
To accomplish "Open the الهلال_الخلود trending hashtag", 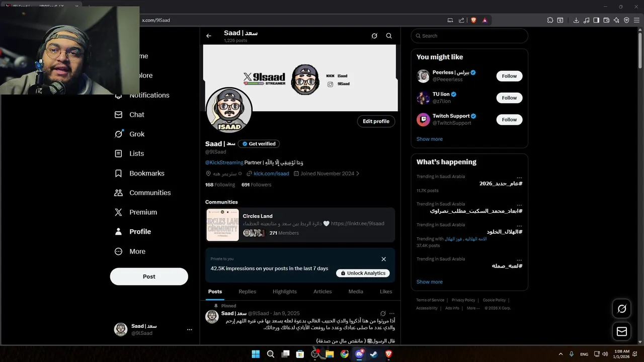I will pyautogui.click(x=504, y=232).
